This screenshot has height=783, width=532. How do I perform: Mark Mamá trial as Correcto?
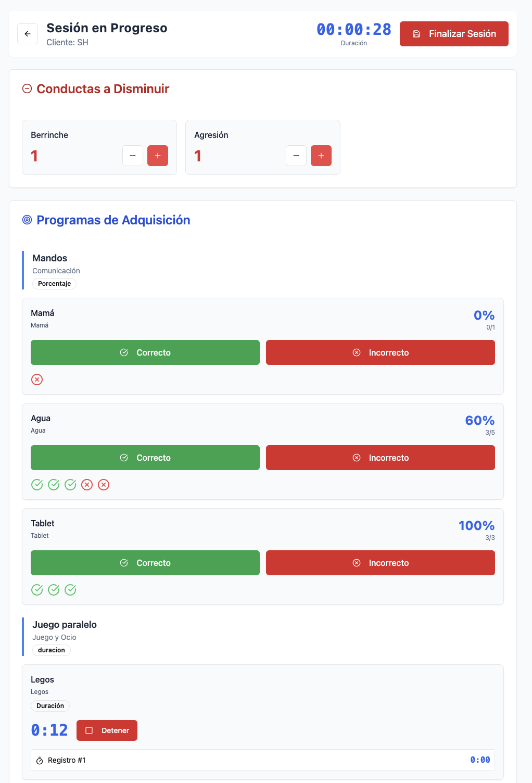[145, 352]
